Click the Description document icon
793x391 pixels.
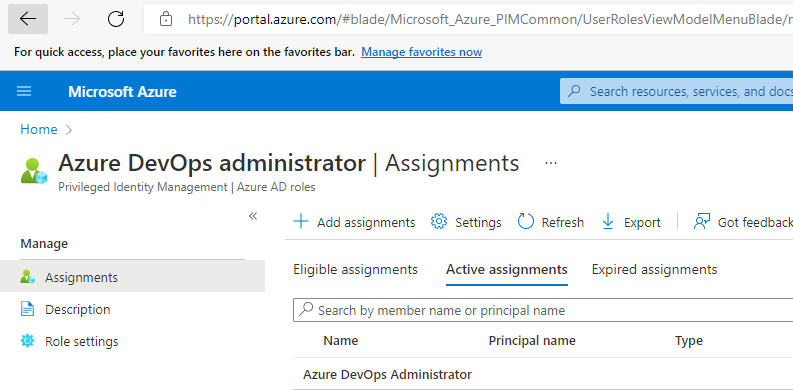[x=27, y=309]
